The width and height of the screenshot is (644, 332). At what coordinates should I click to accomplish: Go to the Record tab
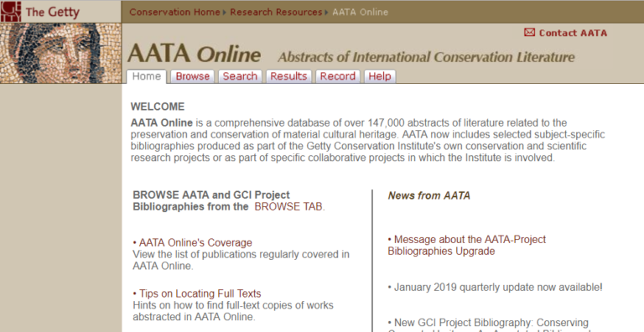338,76
